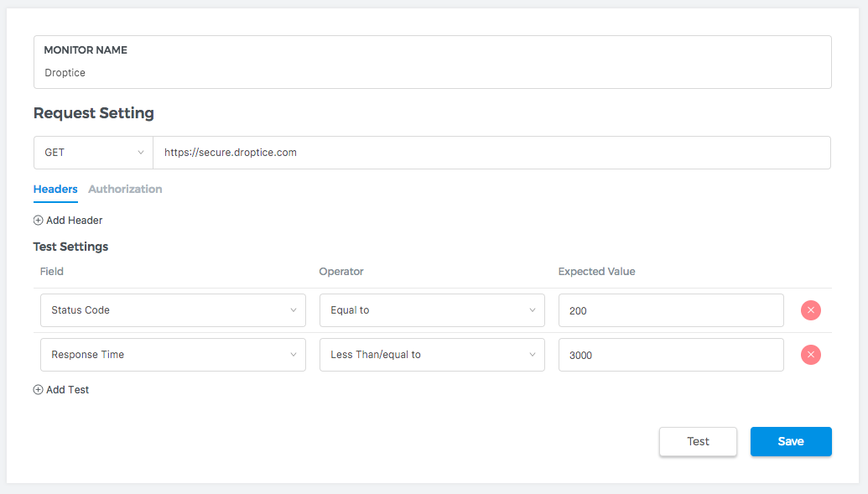868x494 pixels.
Task: Click the Add Header link
Action: [74, 221]
